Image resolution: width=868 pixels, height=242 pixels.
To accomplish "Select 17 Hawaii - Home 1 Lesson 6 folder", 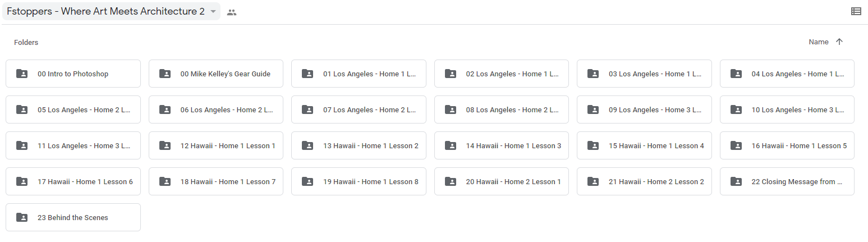I will coord(73,181).
